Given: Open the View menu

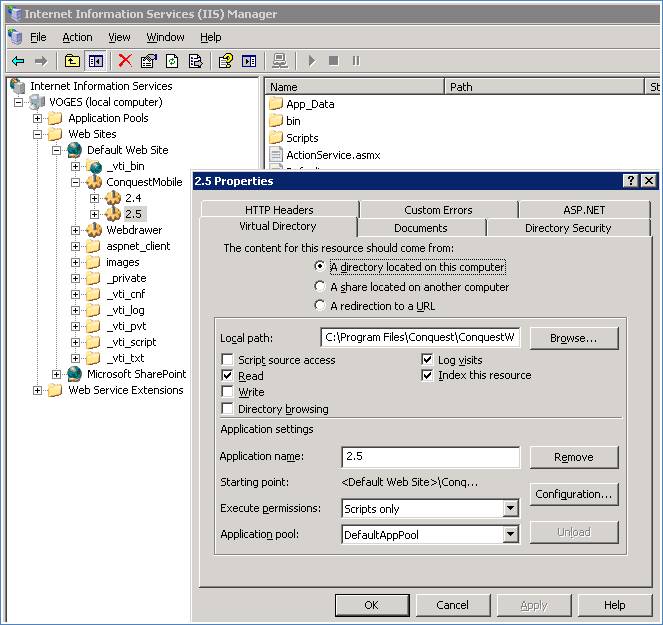Looking at the screenshot, I should coord(119,38).
